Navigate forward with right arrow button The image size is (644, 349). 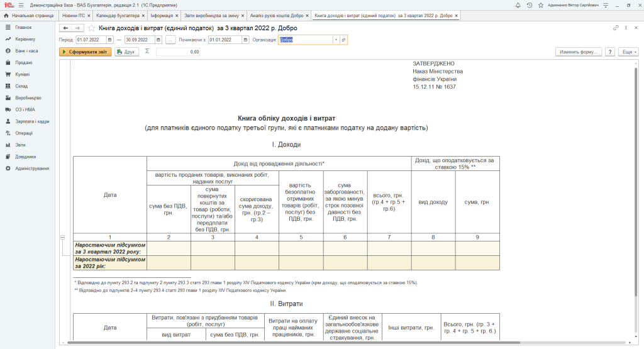pos(77,28)
